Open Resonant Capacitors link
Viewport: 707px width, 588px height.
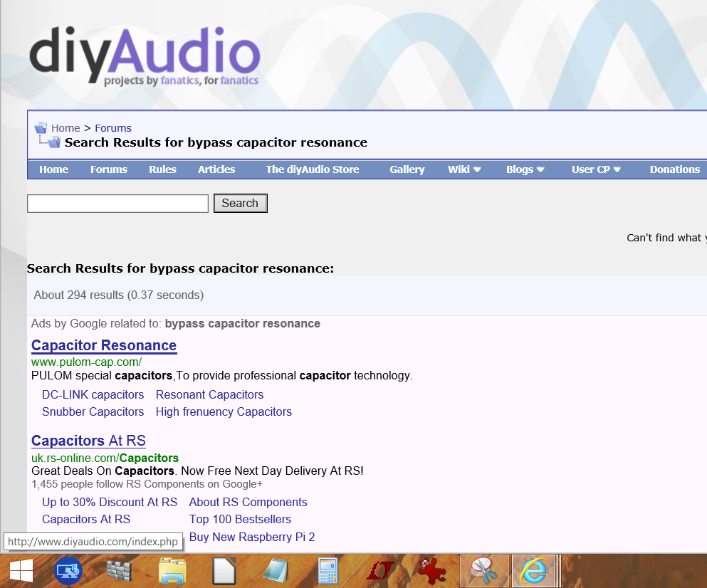click(x=209, y=394)
